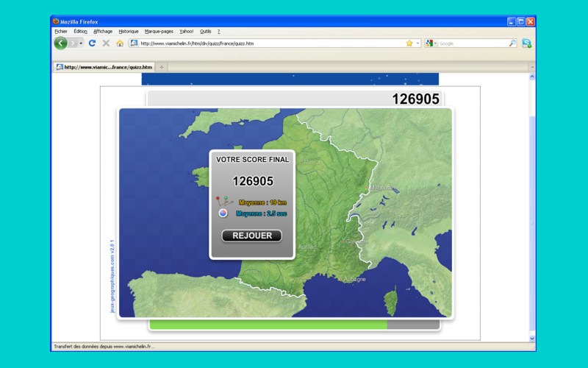Open a new tab with the plus button
Viewport: 588px width, 368px height.
[x=162, y=67]
